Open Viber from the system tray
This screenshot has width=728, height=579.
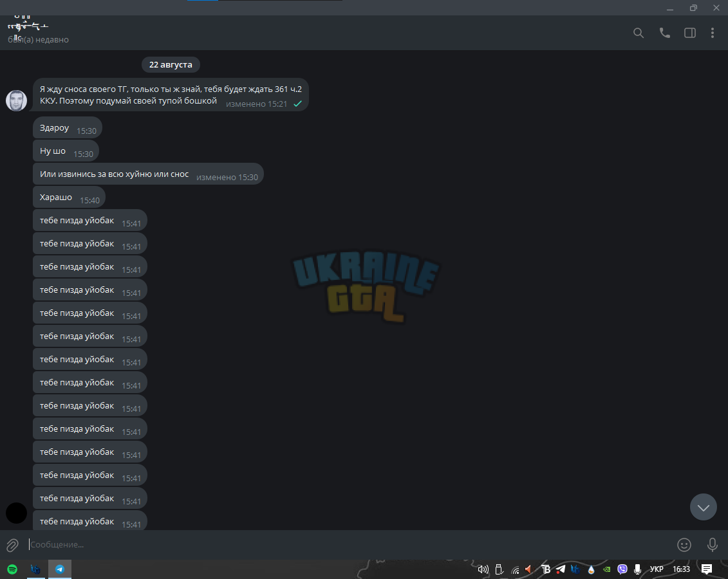622,569
